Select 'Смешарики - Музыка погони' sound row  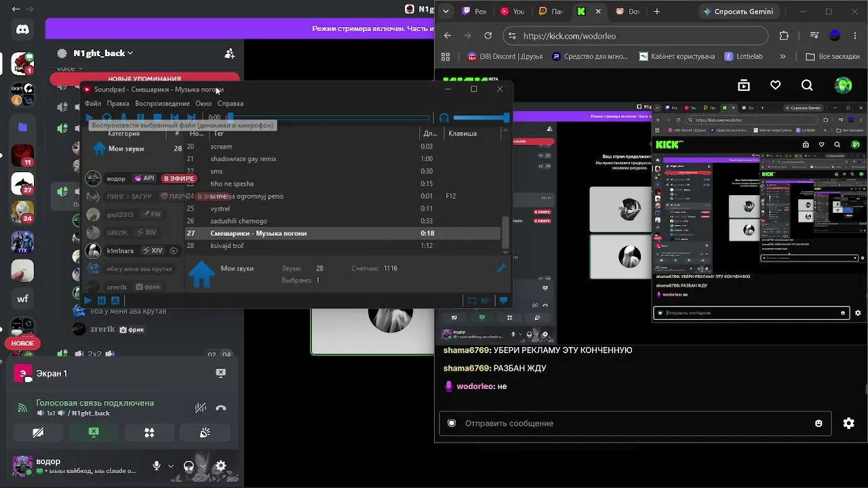coord(343,233)
